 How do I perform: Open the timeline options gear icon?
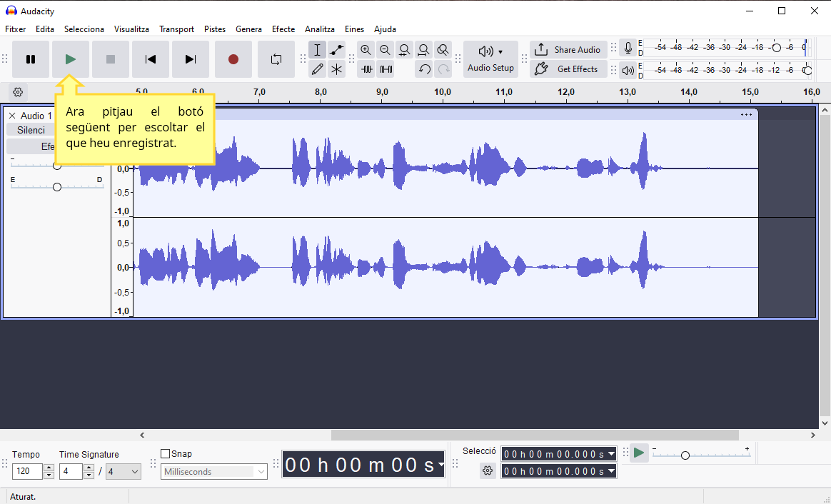18,92
